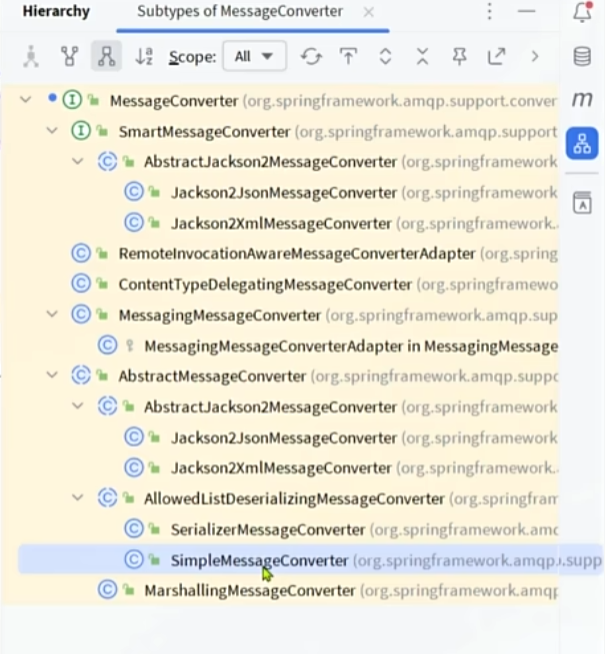Click the abstract class icon beside AbstractMessageConverter
The width and height of the screenshot is (605, 654).
click(80, 375)
